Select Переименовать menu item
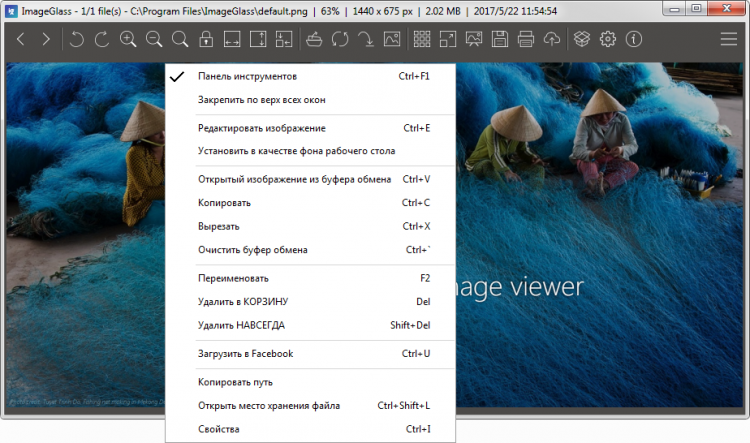Viewport: 750px width, 443px height. (x=310, y=278)
